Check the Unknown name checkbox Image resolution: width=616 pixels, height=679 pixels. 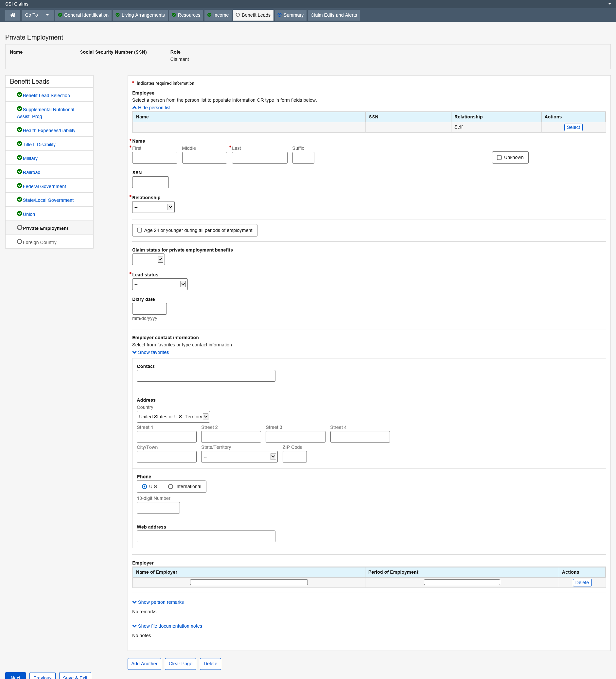[x=499, y=158]
